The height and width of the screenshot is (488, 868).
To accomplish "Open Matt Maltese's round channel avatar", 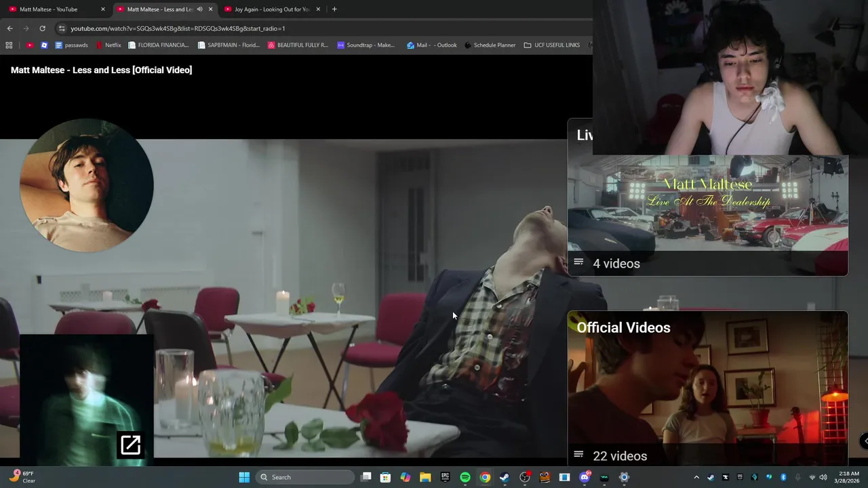I will point(87,185).
